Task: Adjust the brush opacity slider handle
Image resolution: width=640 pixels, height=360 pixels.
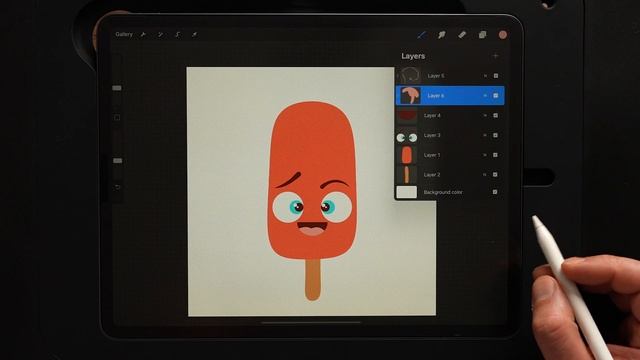Action: pyautogui.click(x=118, y=161)
